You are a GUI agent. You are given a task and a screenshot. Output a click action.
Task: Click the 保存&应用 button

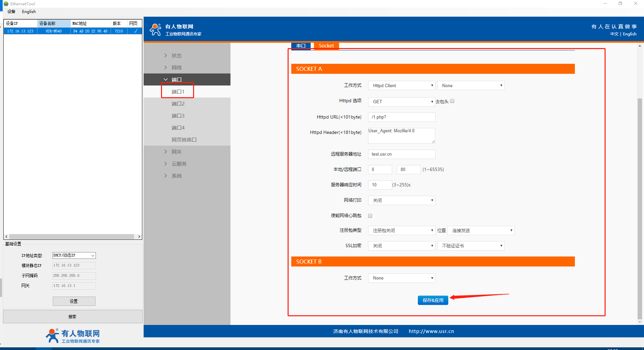coord(433,300)
